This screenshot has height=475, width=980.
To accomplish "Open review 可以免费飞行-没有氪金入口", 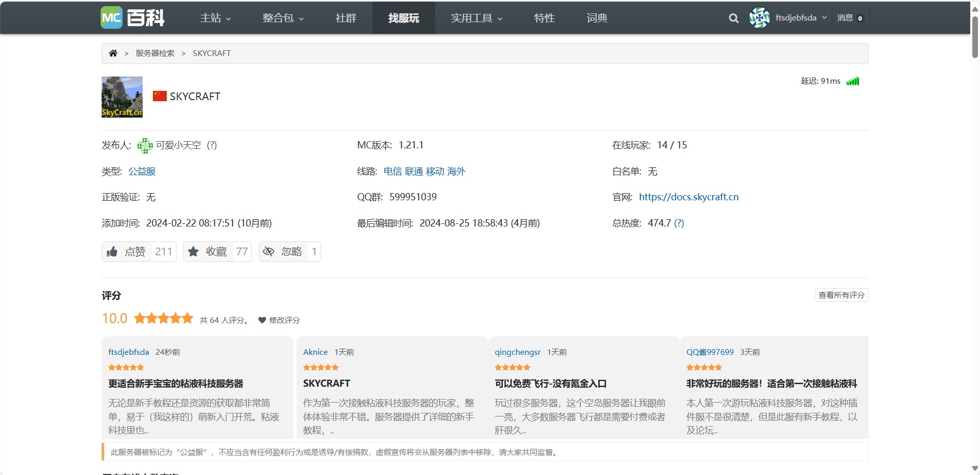I will [551, 384].
